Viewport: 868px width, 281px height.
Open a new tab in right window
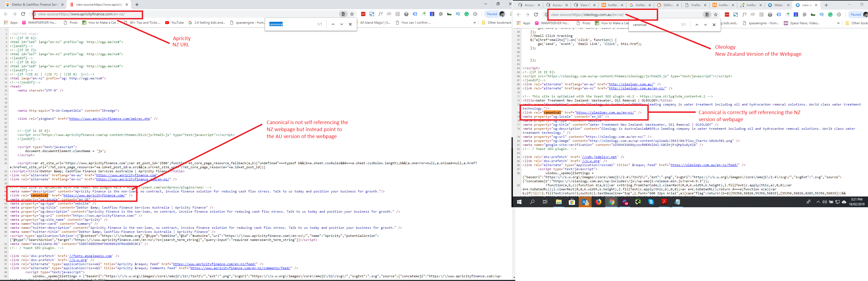[x=826, y=5]
